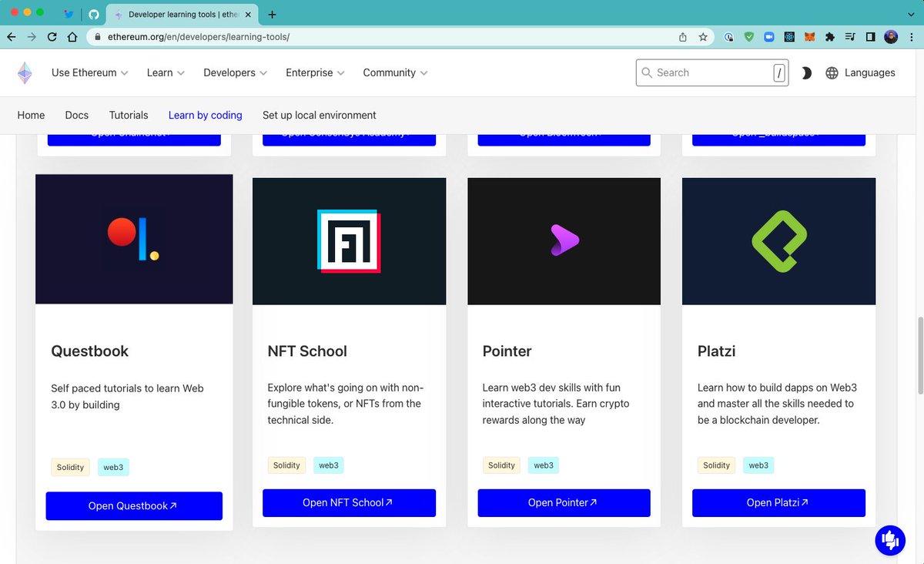Screen dimensions: 924x564
Task: Click the web3 tag on NFT School
Action: (329, 465)
